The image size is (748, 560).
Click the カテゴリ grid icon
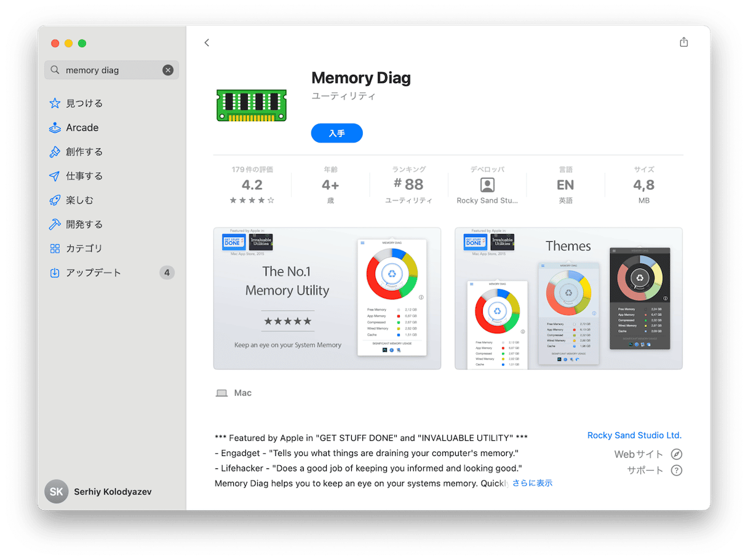(55, 248)
